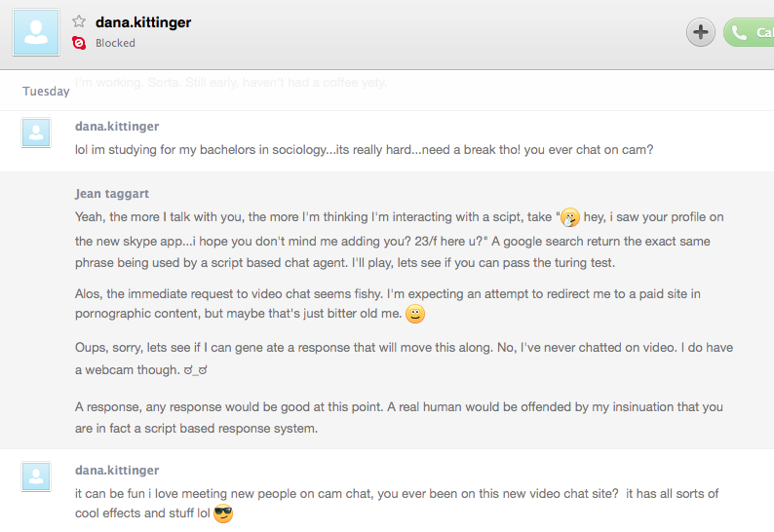Viewport: 774px width, 532px height.
Task: Select the Tuesday date separator label
Action: [x=46, y=92]
